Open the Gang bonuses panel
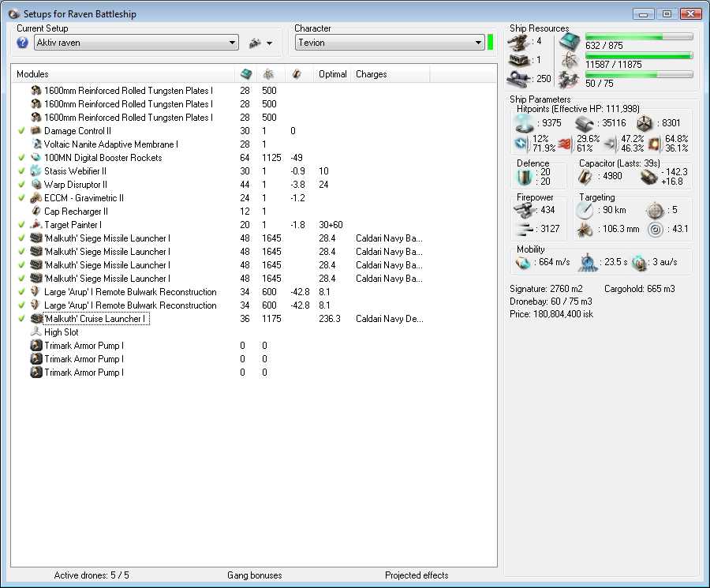710x588 pixels. coord(255,575)
